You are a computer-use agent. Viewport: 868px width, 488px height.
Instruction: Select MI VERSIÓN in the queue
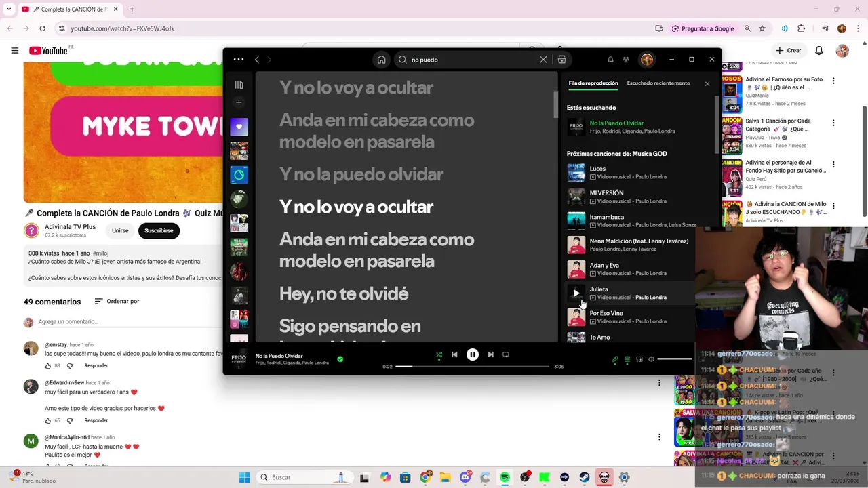pyautogui.click(x=631, y=197)
